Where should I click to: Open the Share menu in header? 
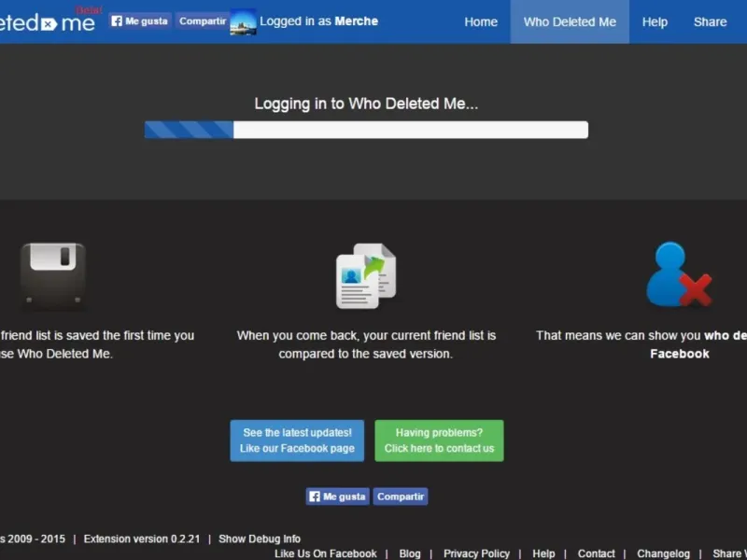710,21
